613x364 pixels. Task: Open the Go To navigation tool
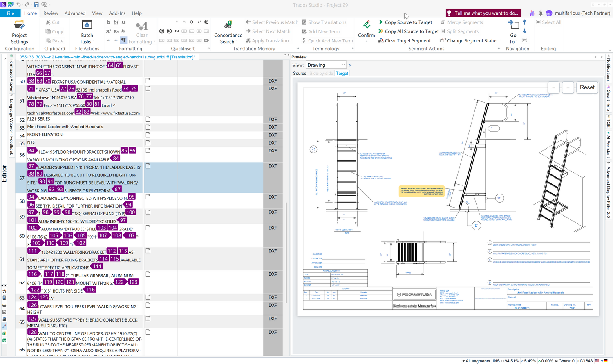[513, 32]
